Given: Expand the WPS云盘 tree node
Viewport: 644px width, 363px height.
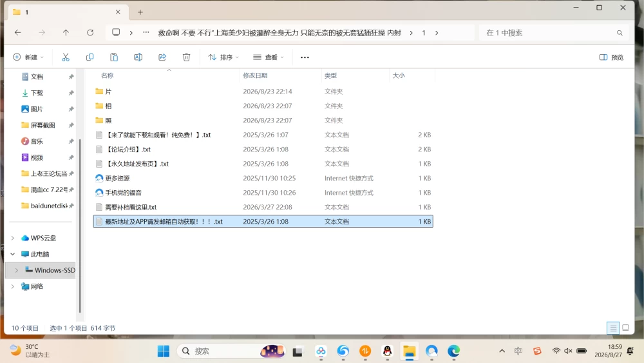Looking at the screenshot, I should pos(13,238).
